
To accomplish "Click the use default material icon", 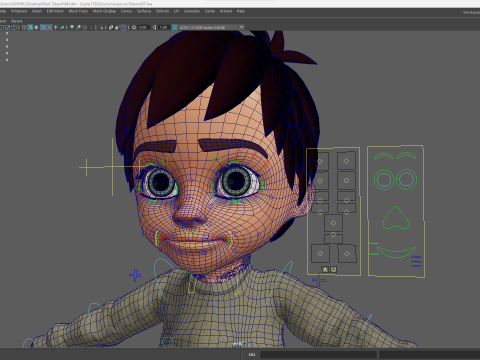I will [36, 27].
